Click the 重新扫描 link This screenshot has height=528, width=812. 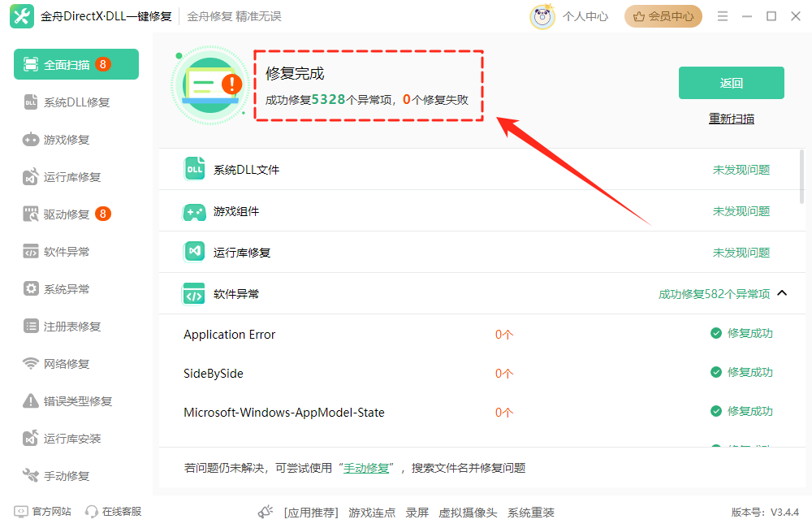(x=731, y=118)
